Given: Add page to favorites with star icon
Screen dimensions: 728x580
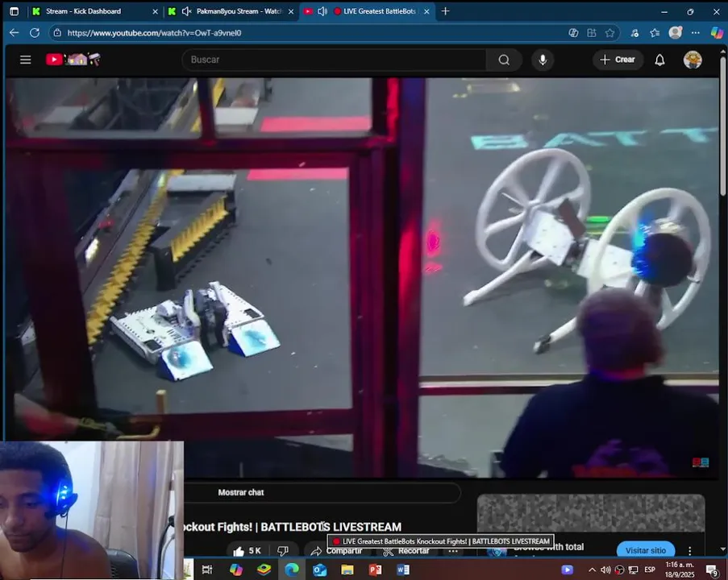Looking at the screenshot, I should click(609, 33).
